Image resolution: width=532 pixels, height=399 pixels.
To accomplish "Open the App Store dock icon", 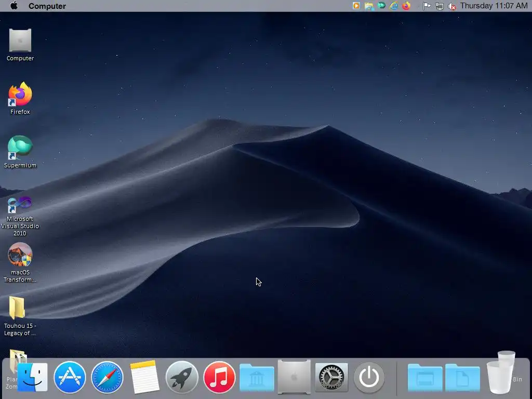I will [x=70, y=377].
